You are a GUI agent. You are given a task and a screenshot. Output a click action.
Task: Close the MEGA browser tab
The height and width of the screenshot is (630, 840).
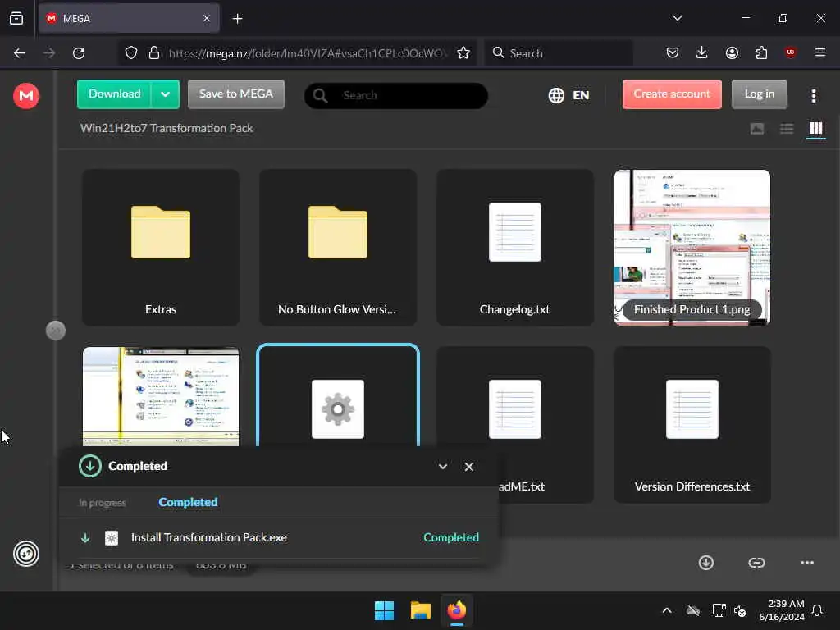tap(207, 18)
